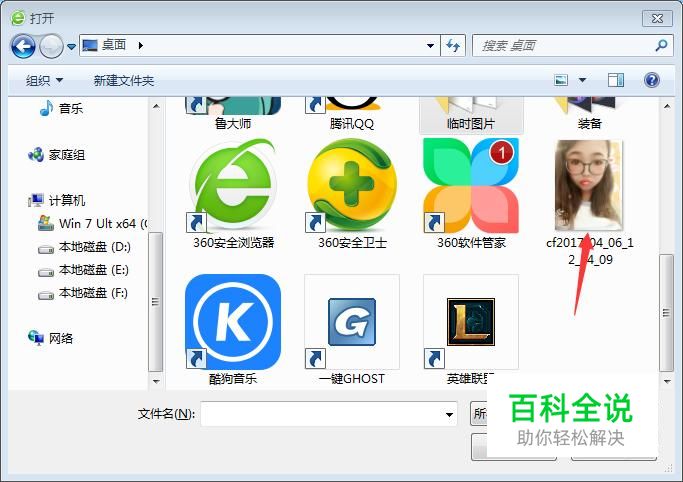Open the 文件名 dropdown arrow
Viewport: 683px width, 482px height.
coord(450,414)
